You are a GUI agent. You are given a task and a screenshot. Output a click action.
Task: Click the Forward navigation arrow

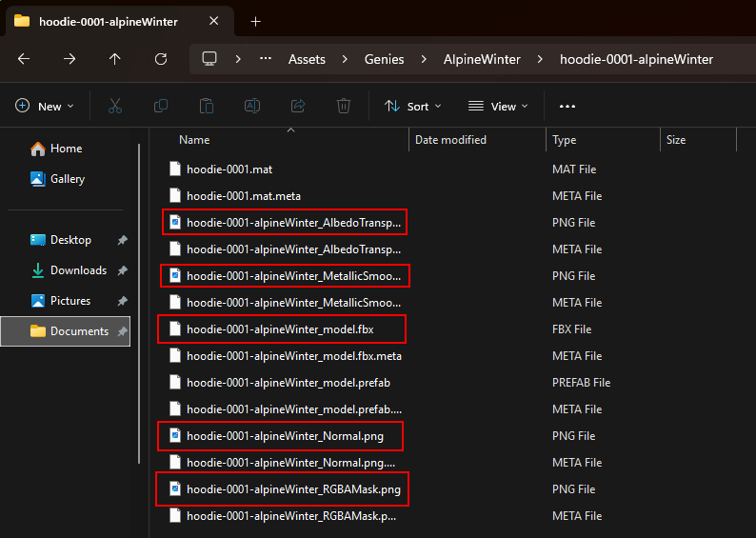tap(70, 59)
